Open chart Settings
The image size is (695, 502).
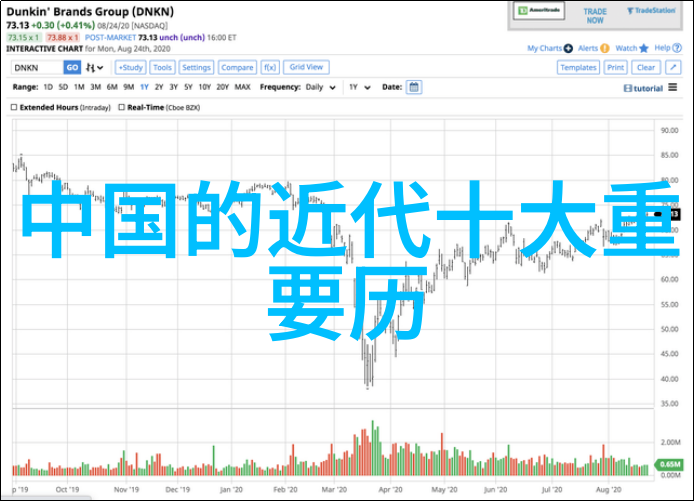(x=196, y=68)
